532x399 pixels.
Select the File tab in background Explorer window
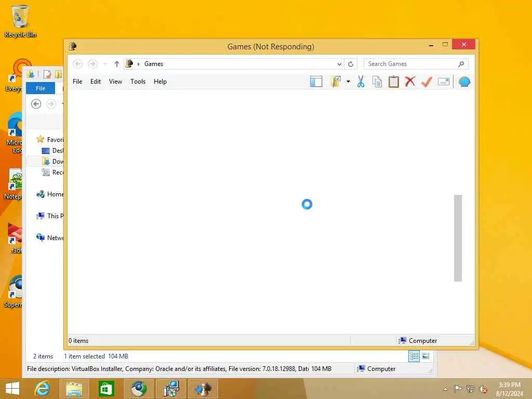pyautogui.click(x=41, y=88)
